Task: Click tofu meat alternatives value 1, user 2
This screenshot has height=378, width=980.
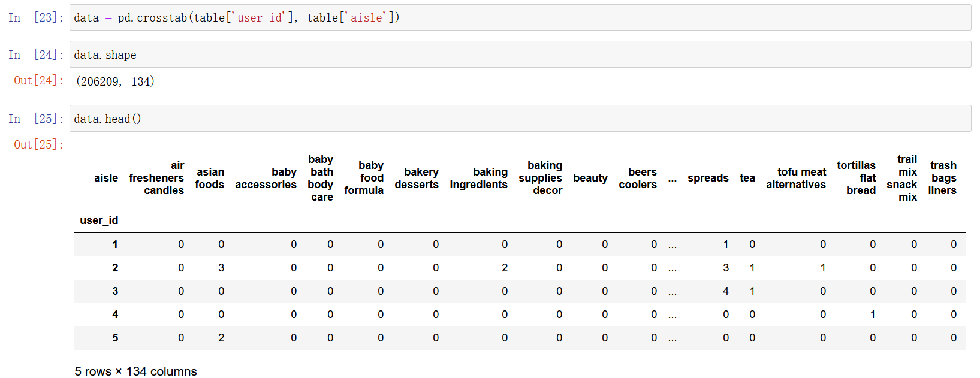Action: point(823,268)
